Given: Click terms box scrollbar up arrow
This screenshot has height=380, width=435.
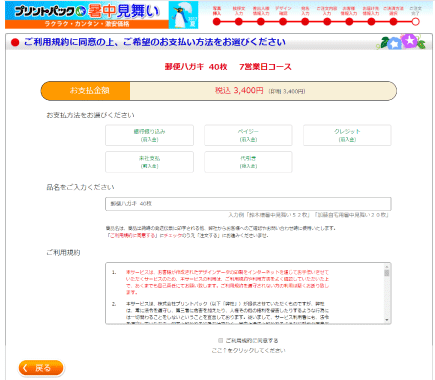Looking at the screenshot, I should click(387, 267).
